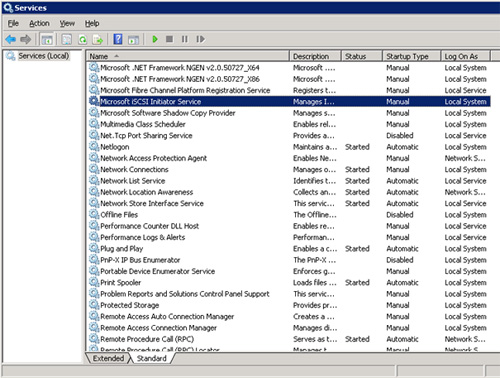
Task: Click the Services title bar icon
Action: pos(8,8)
